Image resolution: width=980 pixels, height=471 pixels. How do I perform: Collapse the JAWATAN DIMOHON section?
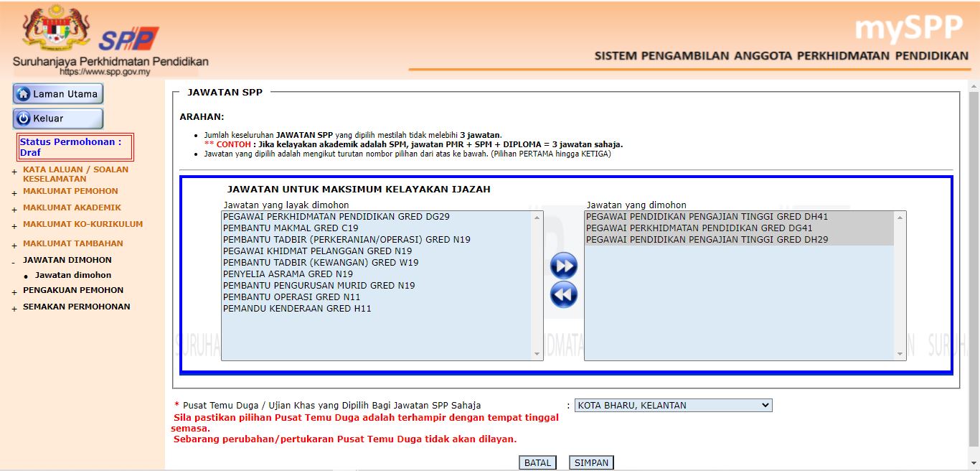(x=67, y=260)
